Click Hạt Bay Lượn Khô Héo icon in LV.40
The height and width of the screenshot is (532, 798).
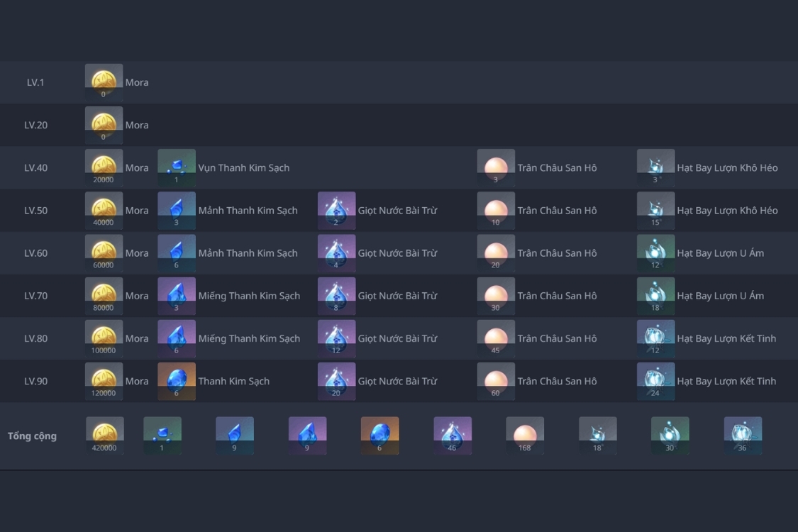(655, 167)
